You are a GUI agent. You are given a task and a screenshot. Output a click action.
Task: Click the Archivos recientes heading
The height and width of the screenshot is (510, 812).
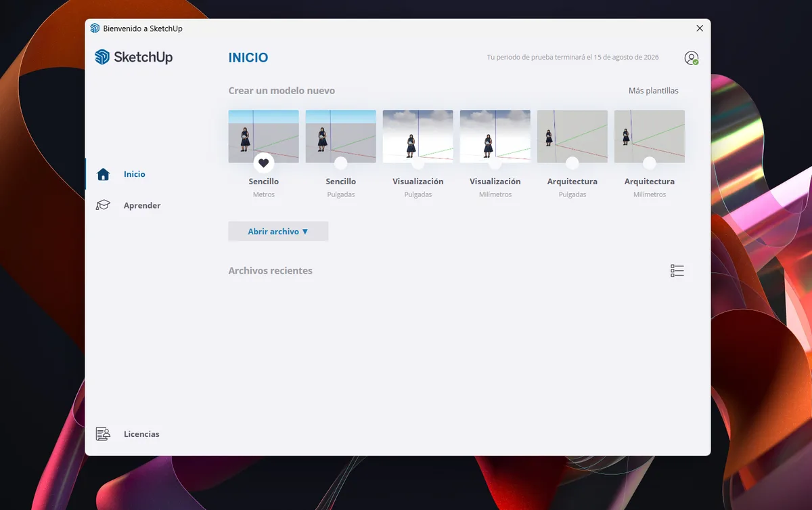[x=270, y=271]
